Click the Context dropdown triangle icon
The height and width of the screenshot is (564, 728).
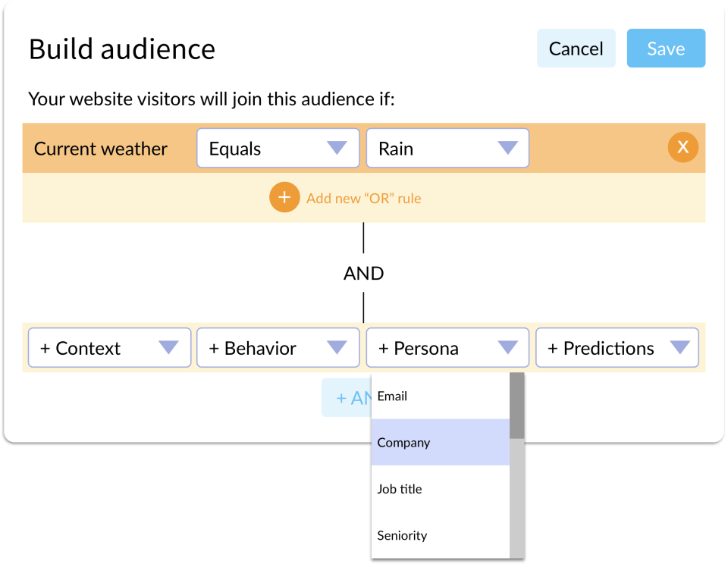(x=168, y=348)
